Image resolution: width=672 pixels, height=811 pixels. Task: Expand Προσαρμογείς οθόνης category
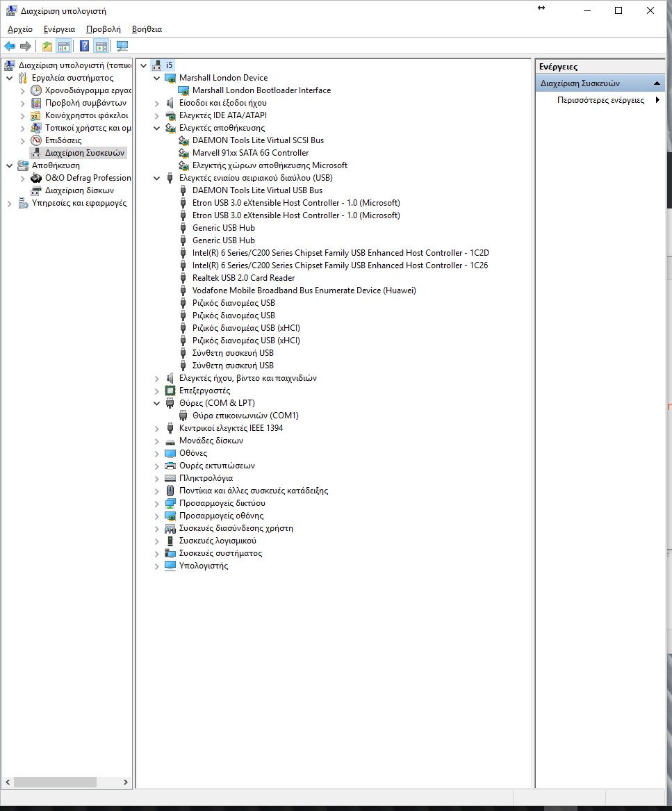pyautogui.click(x=157, y=516)
